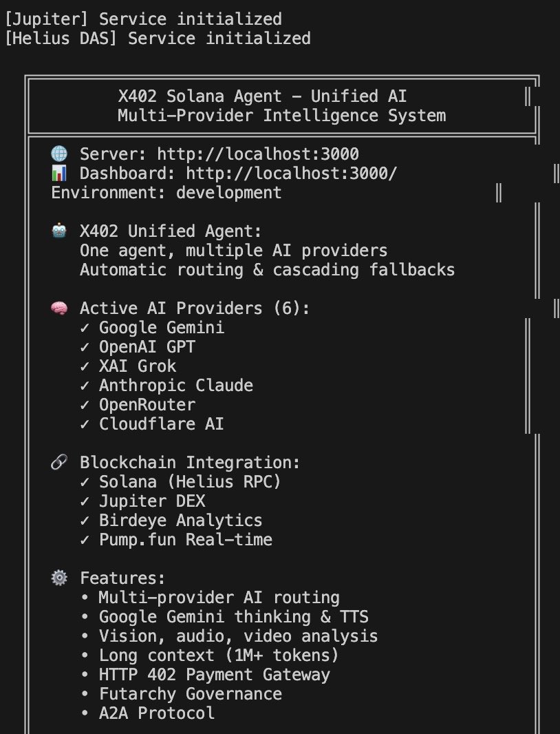Click the chain link icon beside Blockchain Integration

(x=59, y=463)
